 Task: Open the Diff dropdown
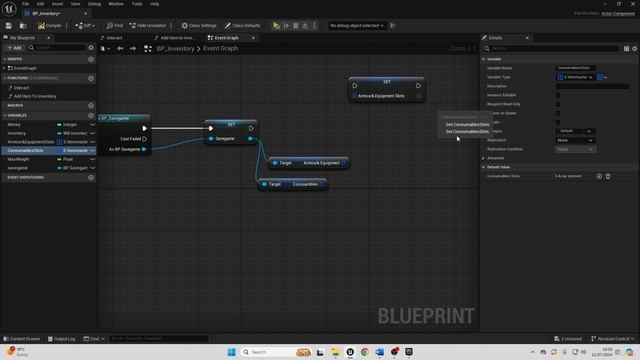coord(85,26)
